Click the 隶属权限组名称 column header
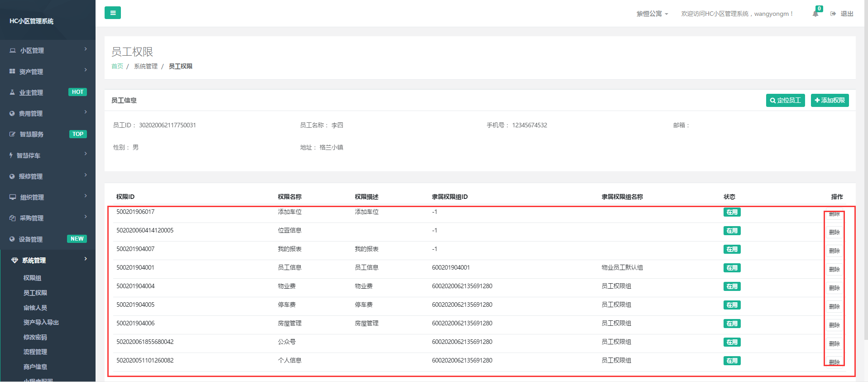This screenshot has height=382, width=868. coord(622,197)
